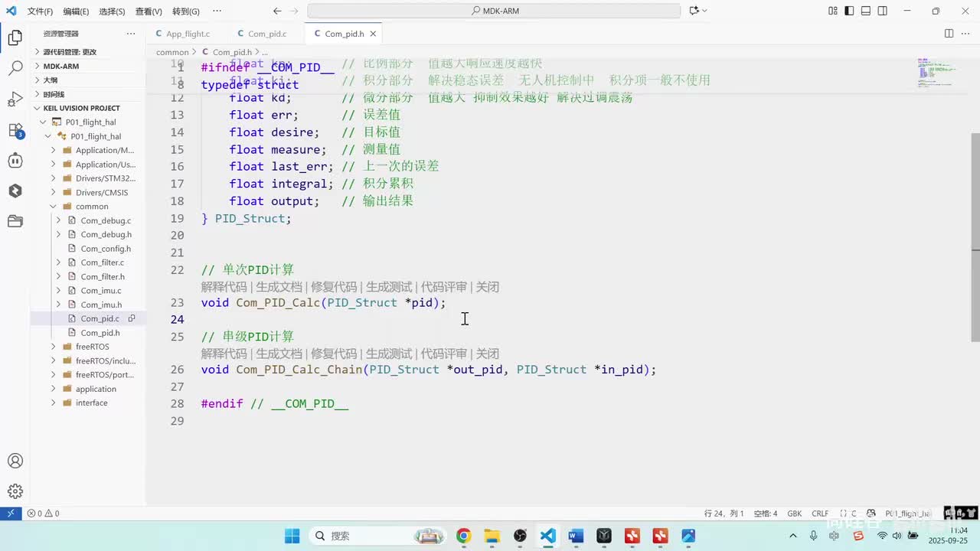Open File Explorer from the taskbar
The image size is (980, 551).
[x=492, y=536]
